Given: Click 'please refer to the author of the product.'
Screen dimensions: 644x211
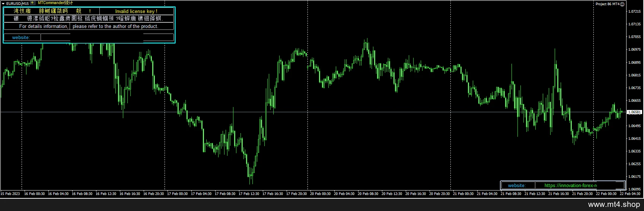Looking at the screenshot, I should click(x=115, y=26).
